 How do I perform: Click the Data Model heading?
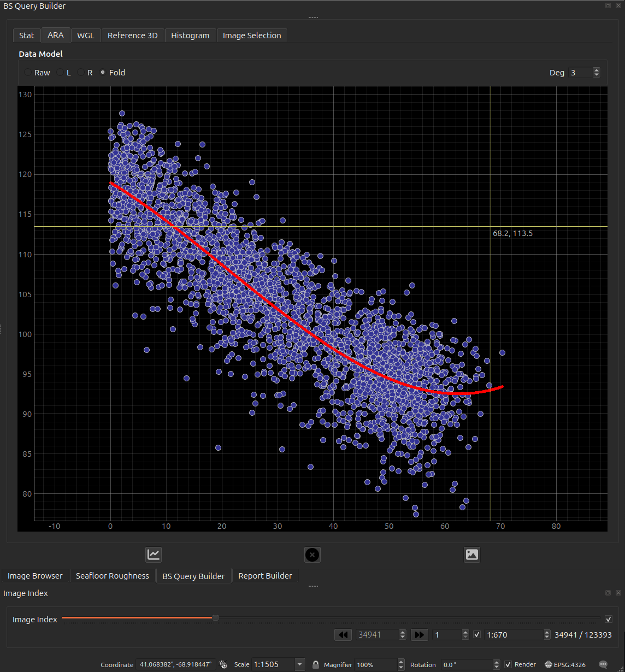(40, 54)
